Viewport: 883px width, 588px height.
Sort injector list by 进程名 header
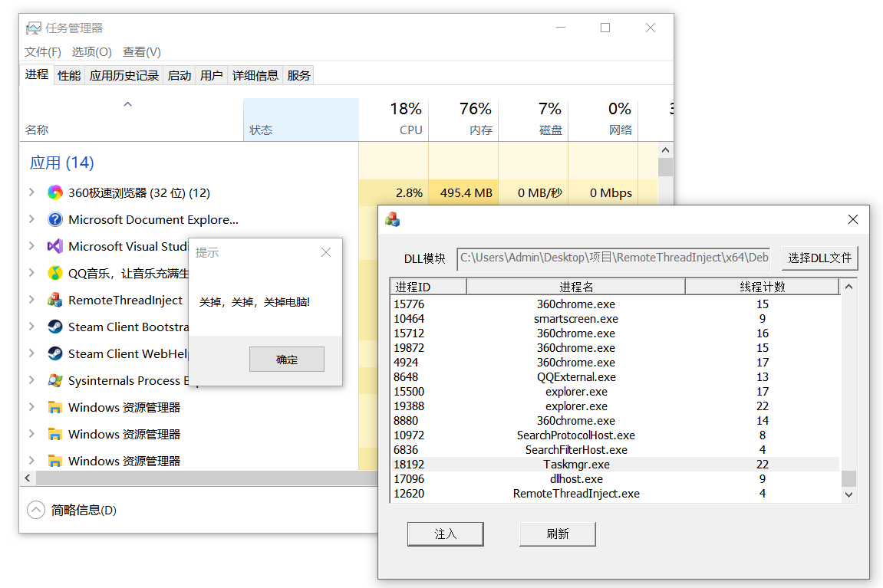tap(576, 287)
